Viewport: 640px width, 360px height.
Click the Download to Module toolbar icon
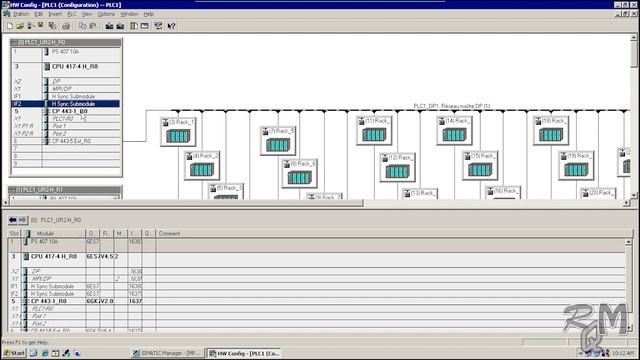coord(109,26)
